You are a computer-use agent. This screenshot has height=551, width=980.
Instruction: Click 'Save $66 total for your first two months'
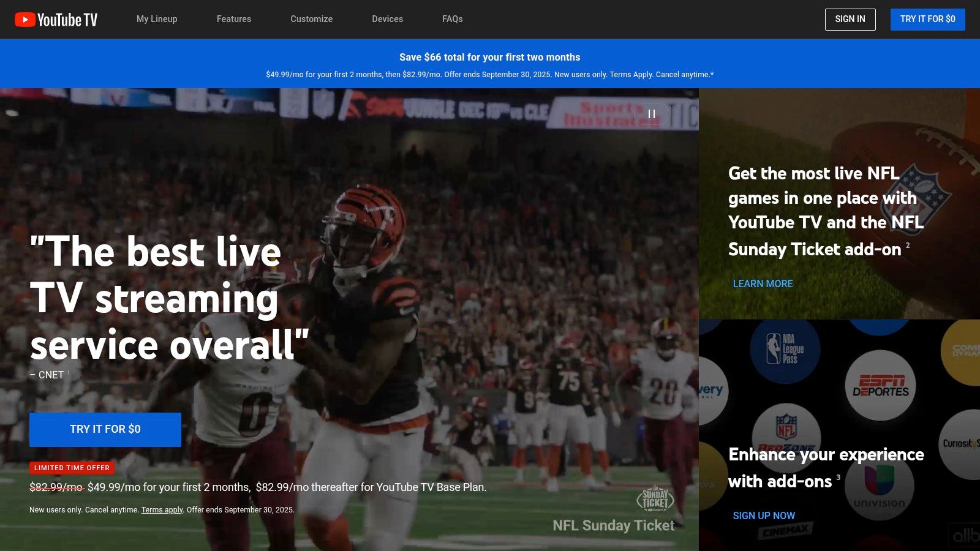pyautogui.click(x=490, y=57)
